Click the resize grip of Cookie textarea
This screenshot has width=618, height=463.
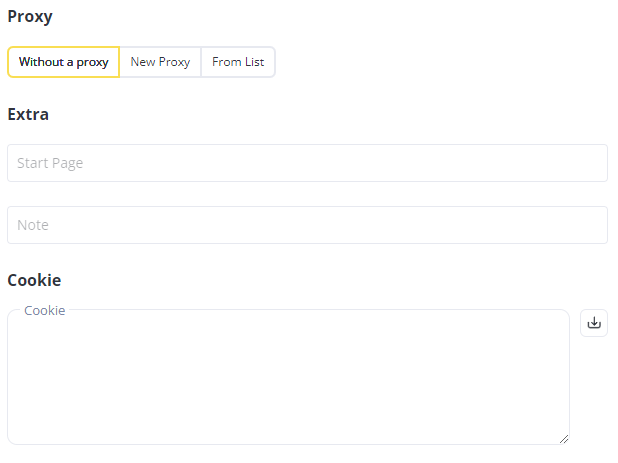click(x=564, y=439)
